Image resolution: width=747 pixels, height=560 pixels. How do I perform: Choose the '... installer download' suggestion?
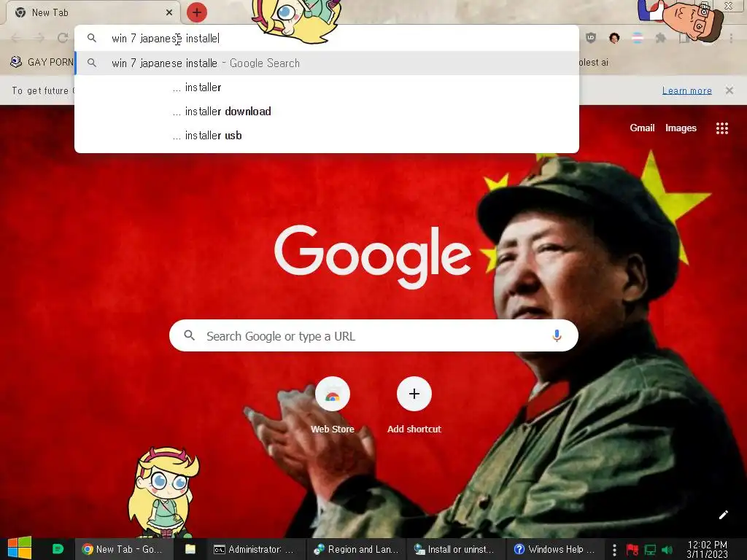pyautogui.click(x=327, y=112)
